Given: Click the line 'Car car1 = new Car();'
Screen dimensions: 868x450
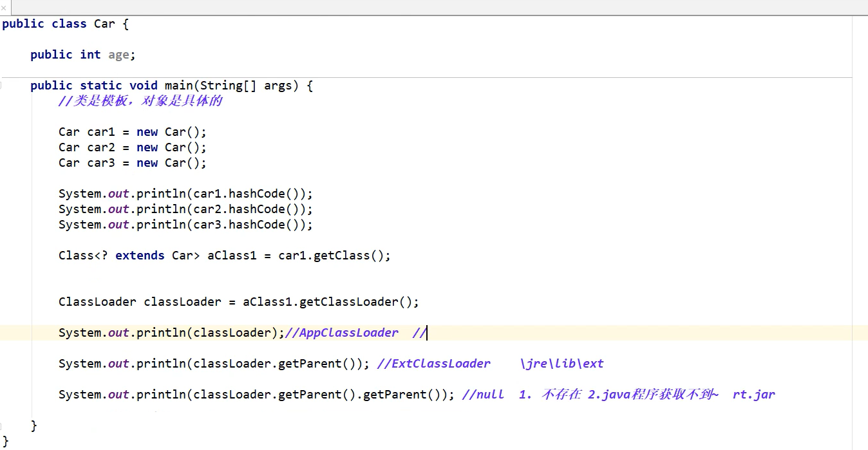Looking at the screenshot, I should point(133,132).
